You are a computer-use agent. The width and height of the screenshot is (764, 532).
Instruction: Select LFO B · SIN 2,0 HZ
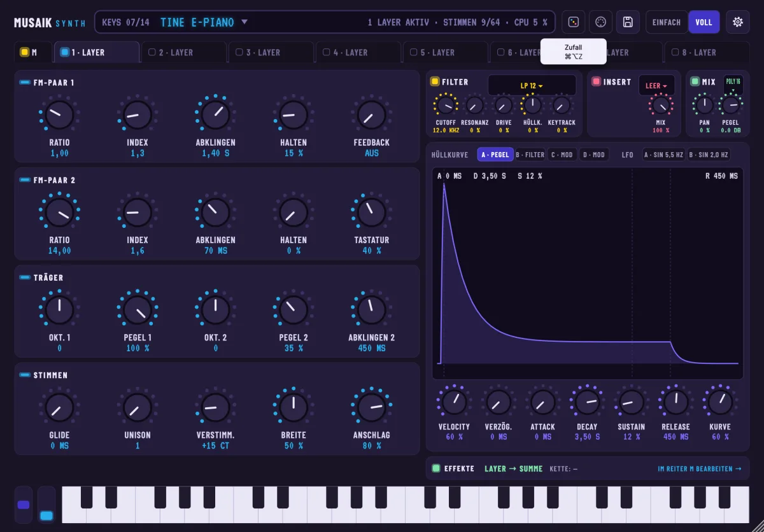708,155
